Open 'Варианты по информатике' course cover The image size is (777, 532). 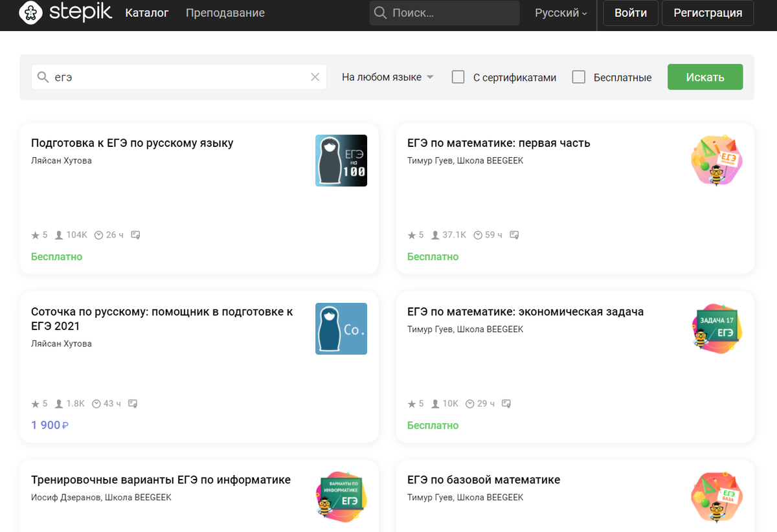[341, 498]
